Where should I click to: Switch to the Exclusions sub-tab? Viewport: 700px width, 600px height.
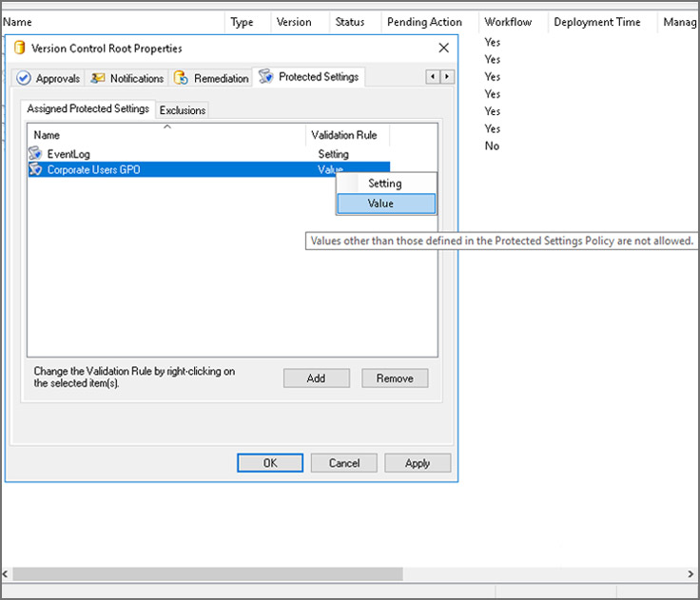[x=183, y=109]
